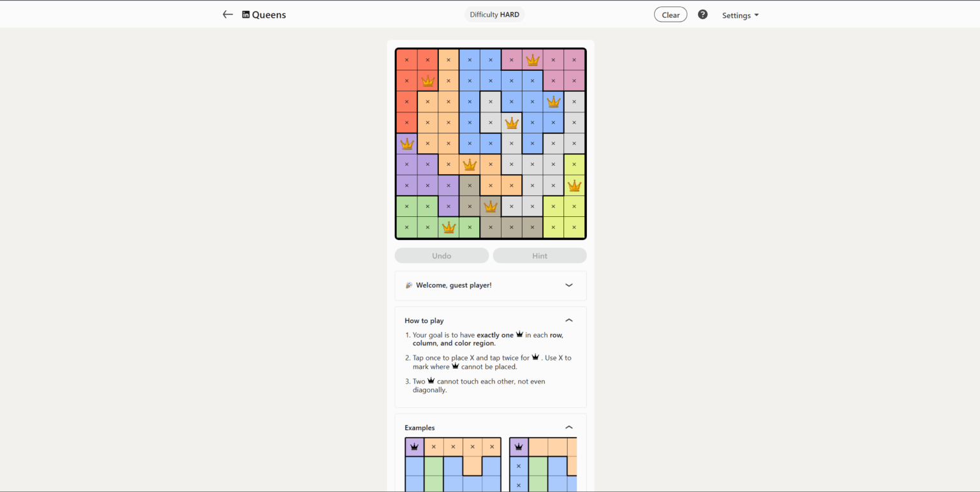This screenshot has width=980, height=492.
Task: Click the crown on the yellow right-side cell
Action: [x=574, y=185]
